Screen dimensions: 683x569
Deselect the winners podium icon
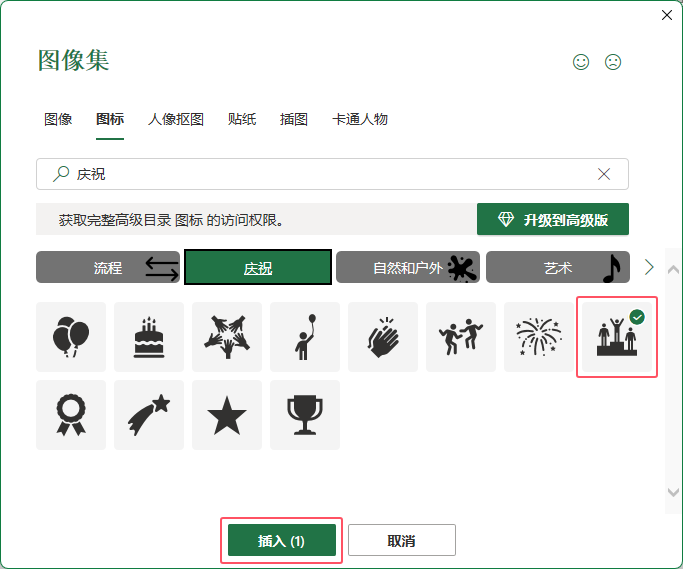click(x=617, y=337)
